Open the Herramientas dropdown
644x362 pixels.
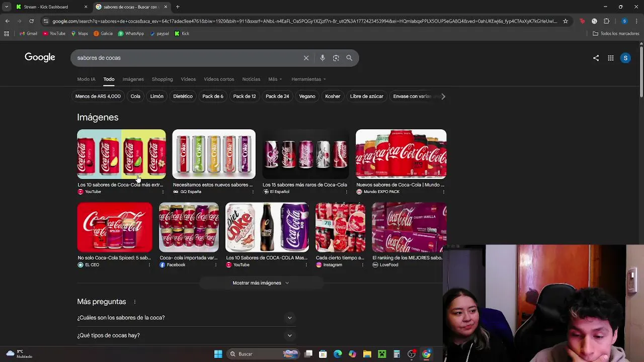click(308, 79)
